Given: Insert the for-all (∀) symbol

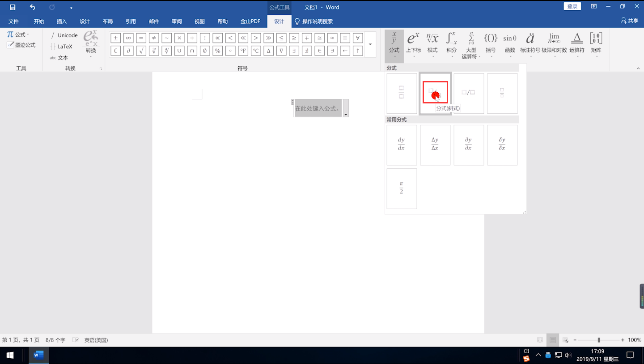Looking at the screenshot, I should tap(358, 38).
